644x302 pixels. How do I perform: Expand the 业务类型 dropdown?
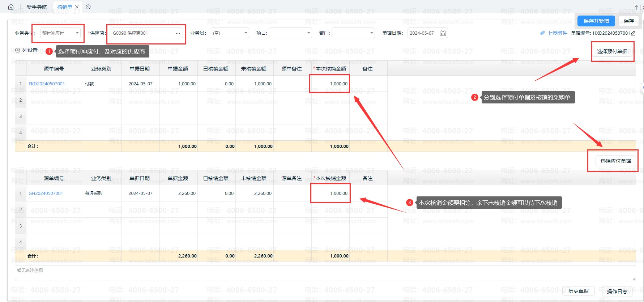(x=77, y=33)
